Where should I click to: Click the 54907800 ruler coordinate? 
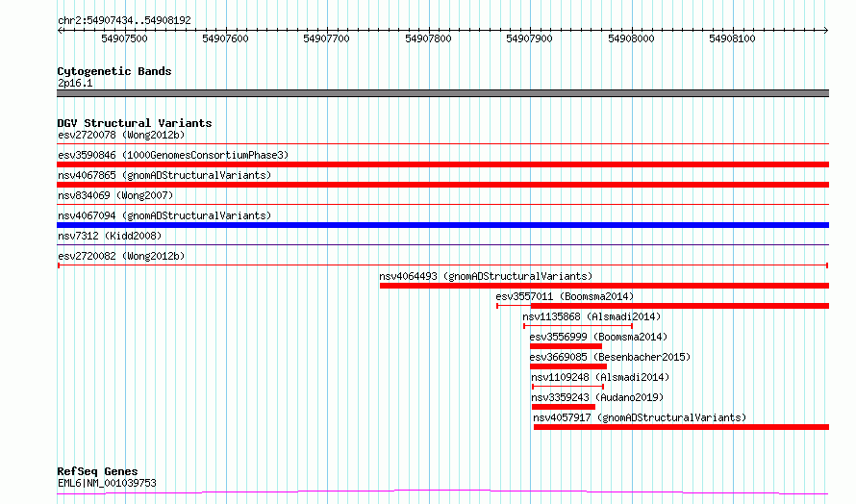pos(429,38)
